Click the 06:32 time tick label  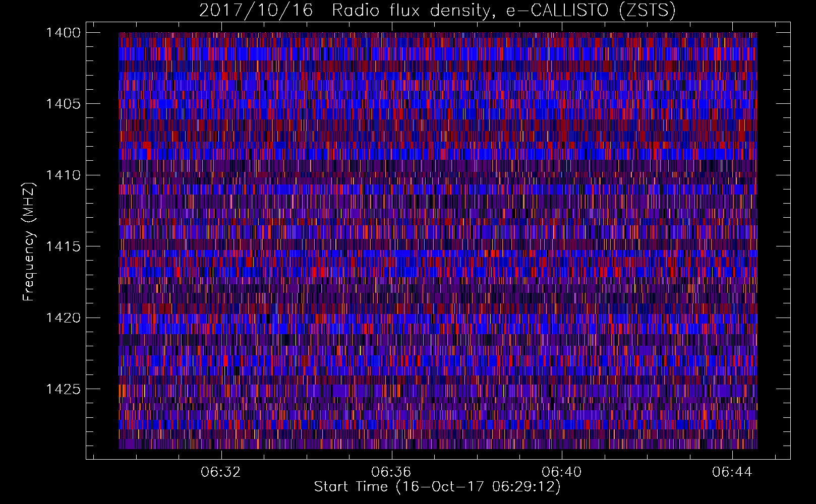point(221,472)
